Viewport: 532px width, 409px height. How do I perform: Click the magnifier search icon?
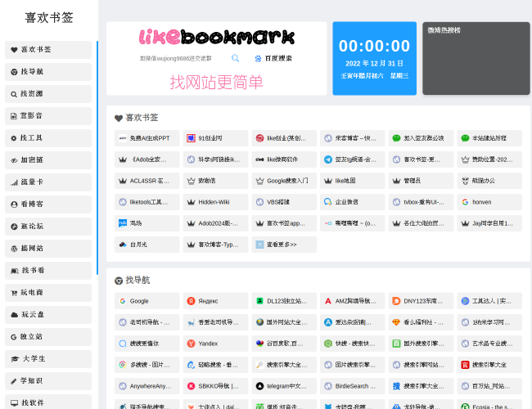pyautogui.click(x=236, y=58)
